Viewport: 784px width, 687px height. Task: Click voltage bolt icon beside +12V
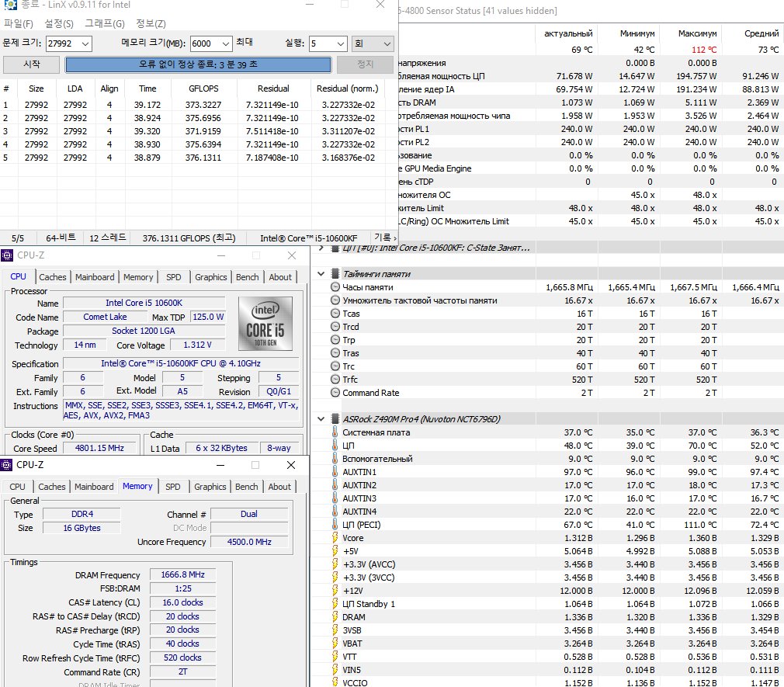point(335,591)
